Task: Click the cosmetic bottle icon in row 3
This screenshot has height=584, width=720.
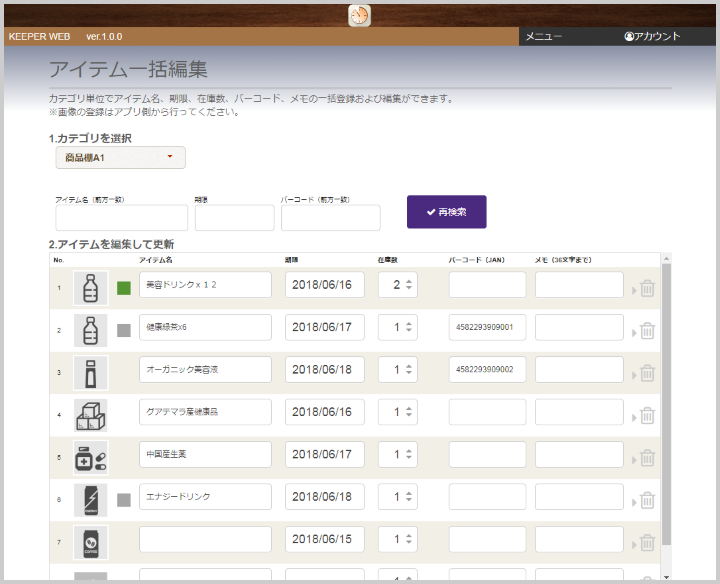Action: (x=90, y=372)
